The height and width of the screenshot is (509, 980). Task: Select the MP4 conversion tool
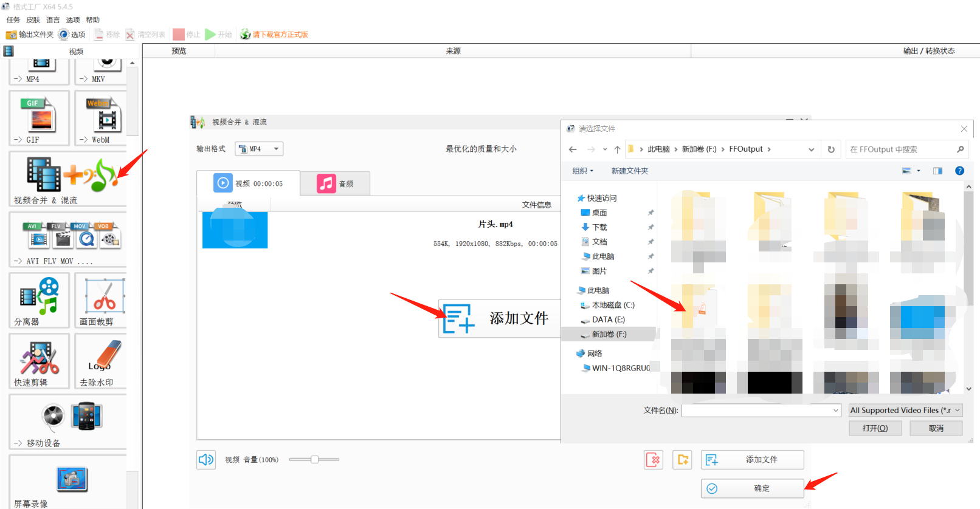pos(40,72)
